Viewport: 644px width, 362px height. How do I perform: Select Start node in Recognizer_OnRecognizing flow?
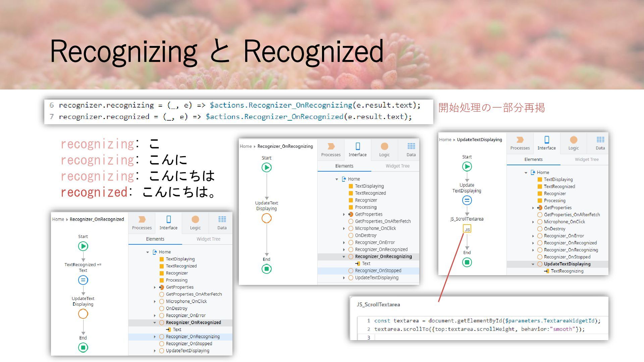click(267, 167)
